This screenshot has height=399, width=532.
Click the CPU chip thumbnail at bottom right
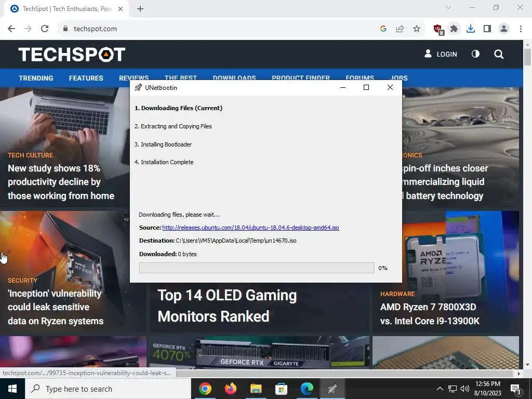click(x=445, y=352)
